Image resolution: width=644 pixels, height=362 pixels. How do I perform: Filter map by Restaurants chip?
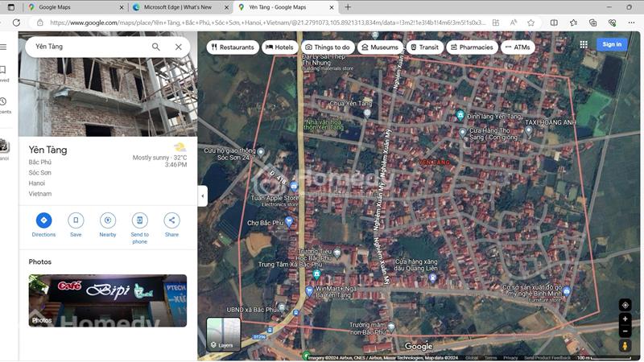(233, 47)
